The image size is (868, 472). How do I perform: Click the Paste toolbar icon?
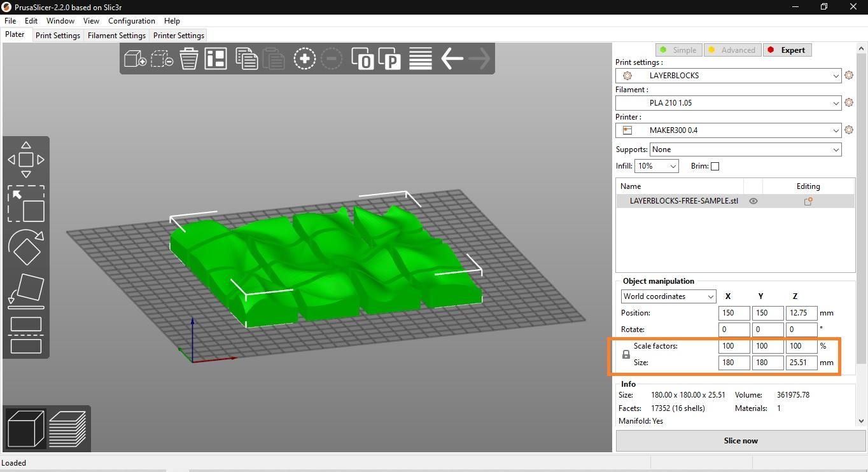pyautogui.click(x=274, y=59)
